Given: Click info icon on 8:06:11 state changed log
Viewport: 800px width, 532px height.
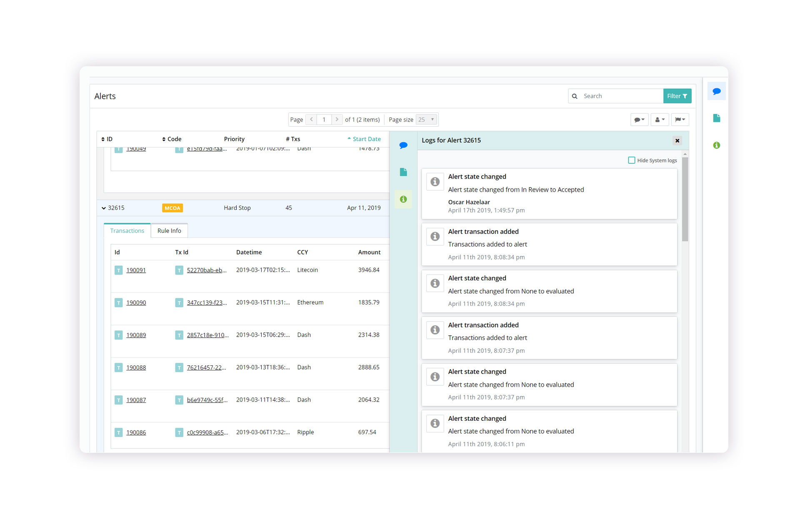Looking at the screenshot, I should (435, 423).
